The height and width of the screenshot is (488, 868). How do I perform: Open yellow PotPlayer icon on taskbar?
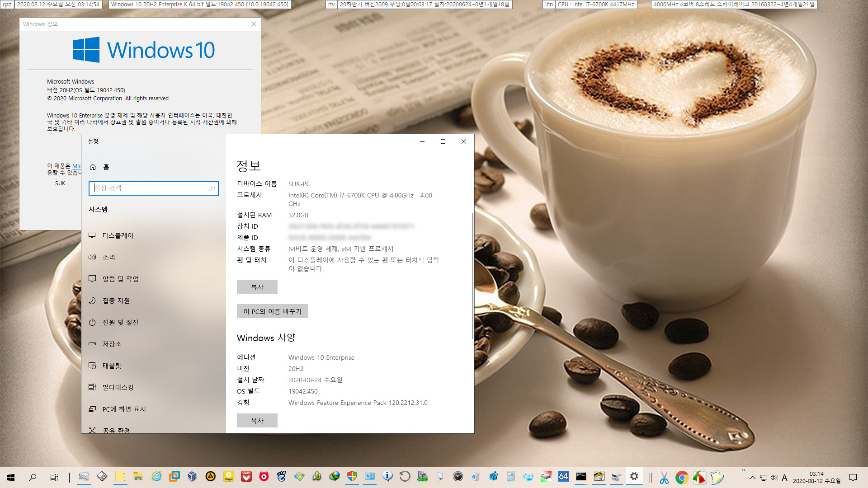click(x=229, y=477)
